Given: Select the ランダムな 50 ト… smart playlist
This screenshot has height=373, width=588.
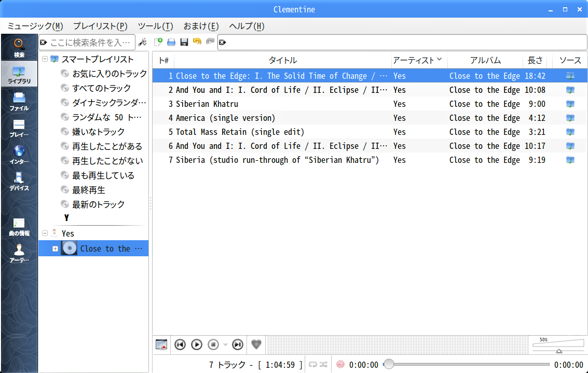Looking at the screenshot, I should 107,117.
